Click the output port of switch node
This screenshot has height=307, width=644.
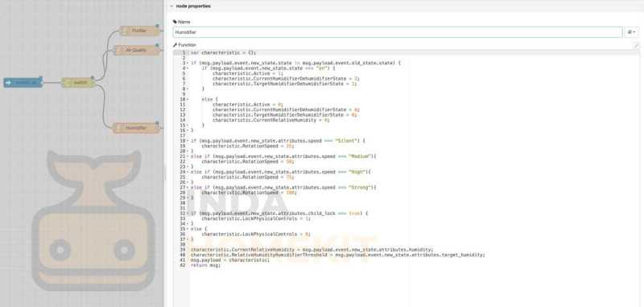pos(95,83)
